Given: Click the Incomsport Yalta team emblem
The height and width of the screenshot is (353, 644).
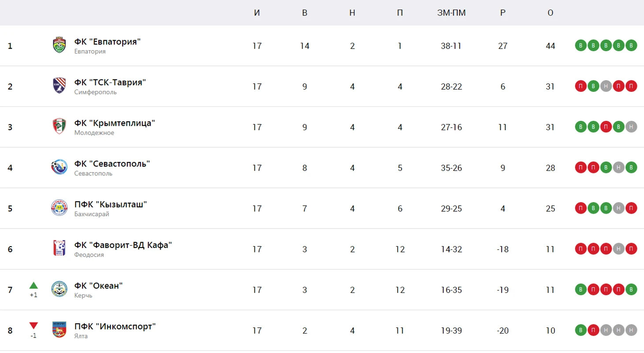Looking at the screenshot, I should (59, 330).
